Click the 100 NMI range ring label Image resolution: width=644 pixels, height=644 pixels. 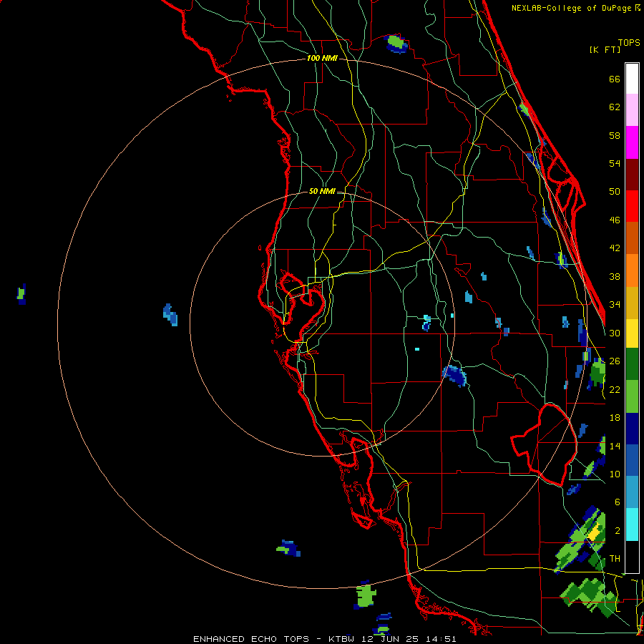[x=322, y=59]
